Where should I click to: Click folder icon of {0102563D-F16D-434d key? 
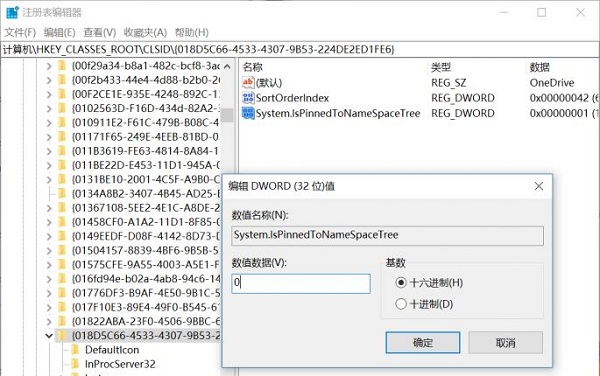(62, 108)
